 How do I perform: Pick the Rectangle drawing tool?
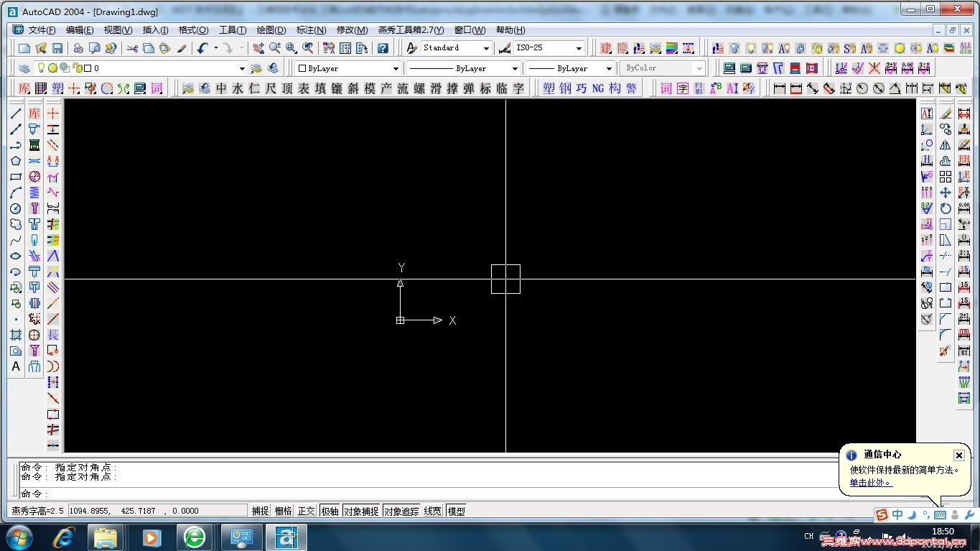point(16,177)
